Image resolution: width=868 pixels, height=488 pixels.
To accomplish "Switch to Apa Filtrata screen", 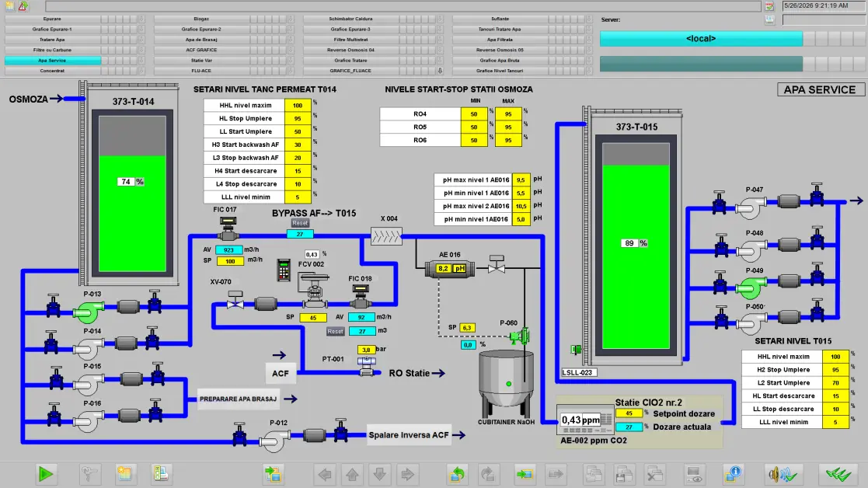I will 500,40.
